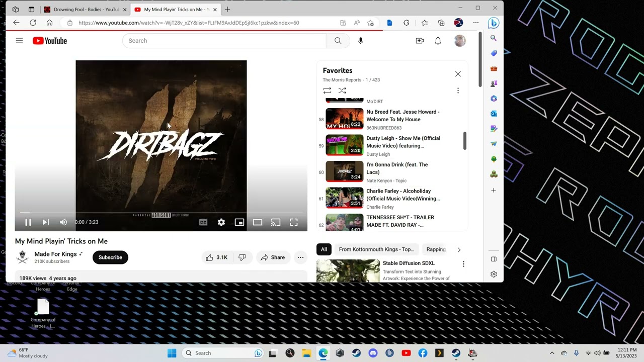Like the video with 3.1K likes

(217, 257)
